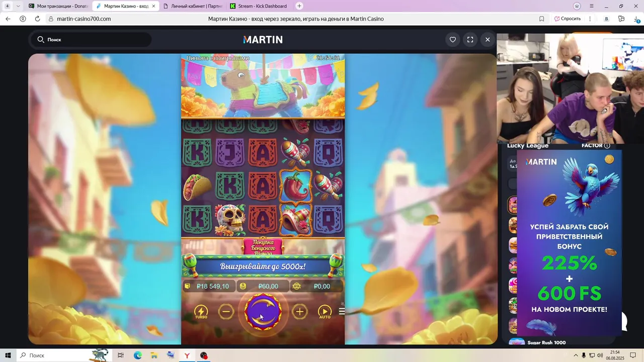Click the MARTIN logo
Image resolution: width=644 pixels, height=362 pixels.
263,39
